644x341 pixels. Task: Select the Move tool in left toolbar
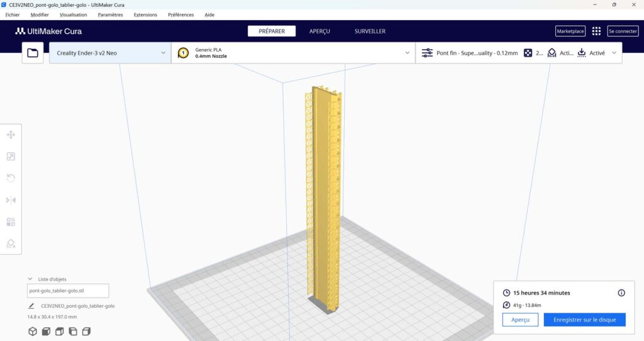(x=11, y=135)
